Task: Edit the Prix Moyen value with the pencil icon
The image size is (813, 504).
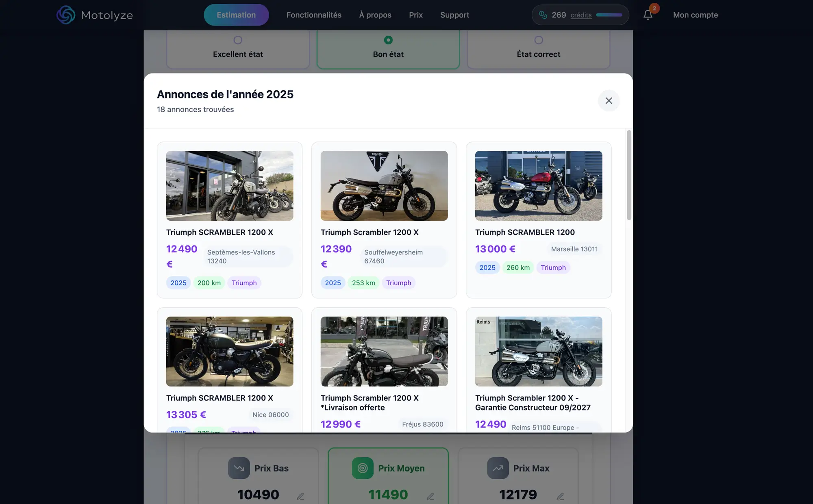Action: point(430,496)
